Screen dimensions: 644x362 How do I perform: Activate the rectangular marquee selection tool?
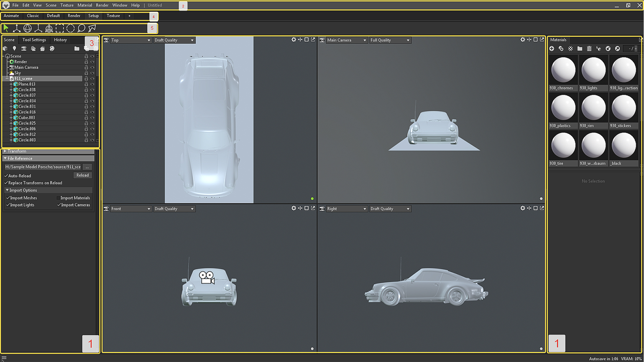click(x=60, y=28)
